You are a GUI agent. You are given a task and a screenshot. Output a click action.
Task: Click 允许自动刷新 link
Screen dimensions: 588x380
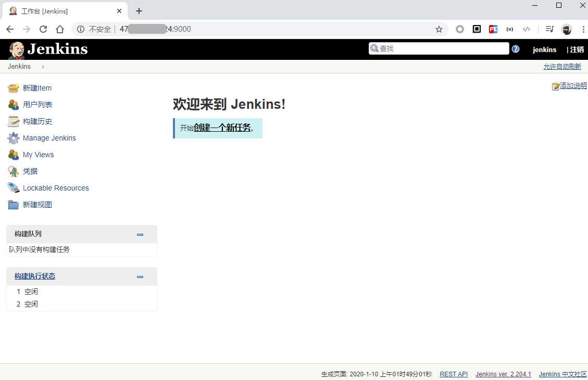(x=562, y=66)
